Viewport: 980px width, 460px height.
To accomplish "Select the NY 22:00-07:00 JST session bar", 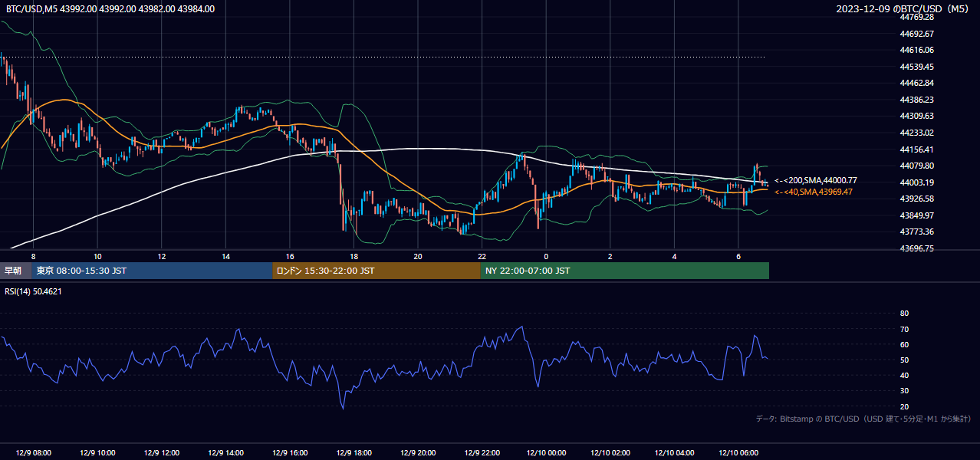I will pos(624,271).
